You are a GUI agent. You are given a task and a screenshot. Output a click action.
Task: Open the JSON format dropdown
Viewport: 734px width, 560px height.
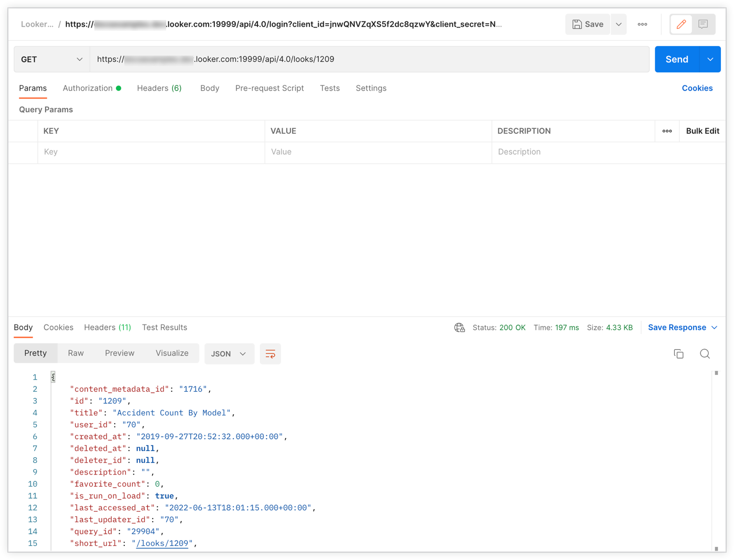click(x=229, y=354)
